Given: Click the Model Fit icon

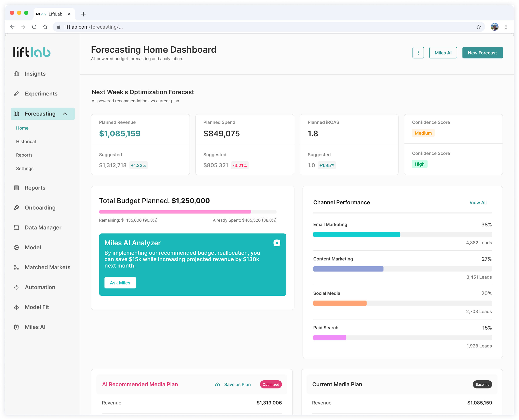Looking at the screenshot, I should [16, 307].
